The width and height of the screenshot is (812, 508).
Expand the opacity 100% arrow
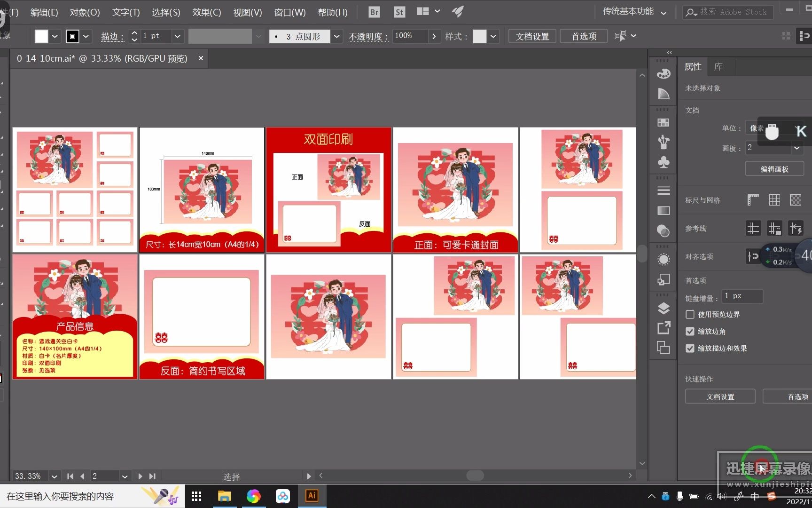pos(434,36)
